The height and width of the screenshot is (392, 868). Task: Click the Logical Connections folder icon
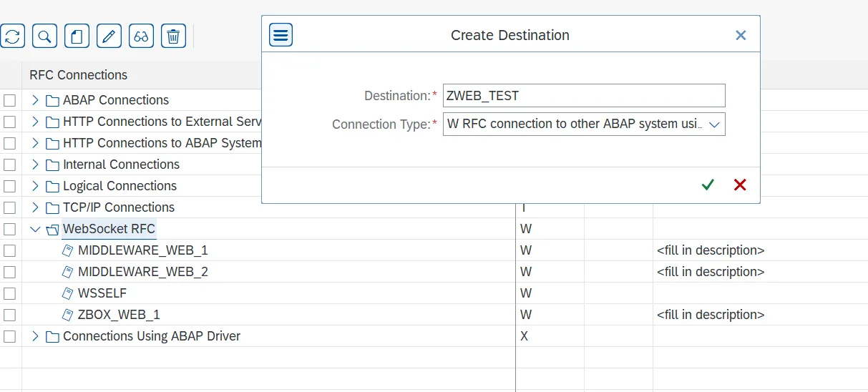pyautogui.click(x=52, y=186)
